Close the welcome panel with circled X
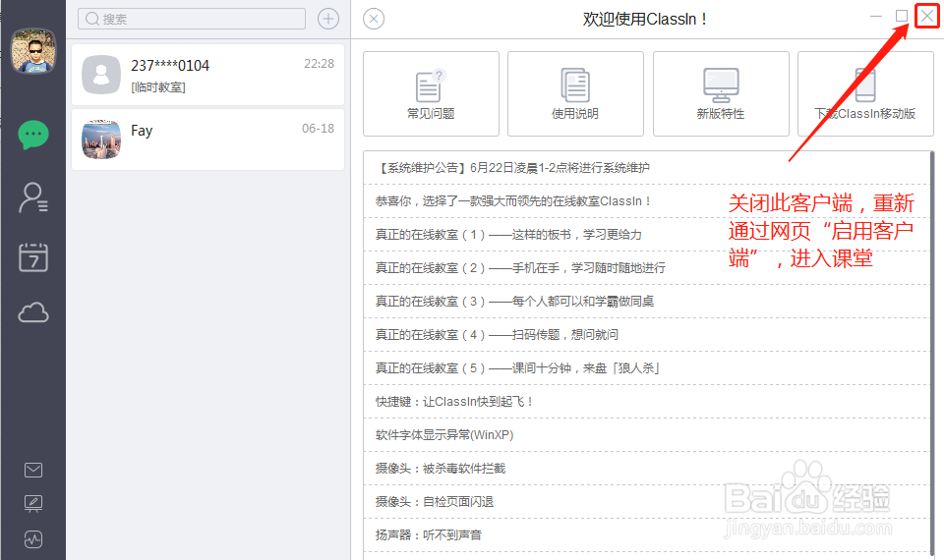This screenshot has width=944, height=560. click(x=374, y=19)
